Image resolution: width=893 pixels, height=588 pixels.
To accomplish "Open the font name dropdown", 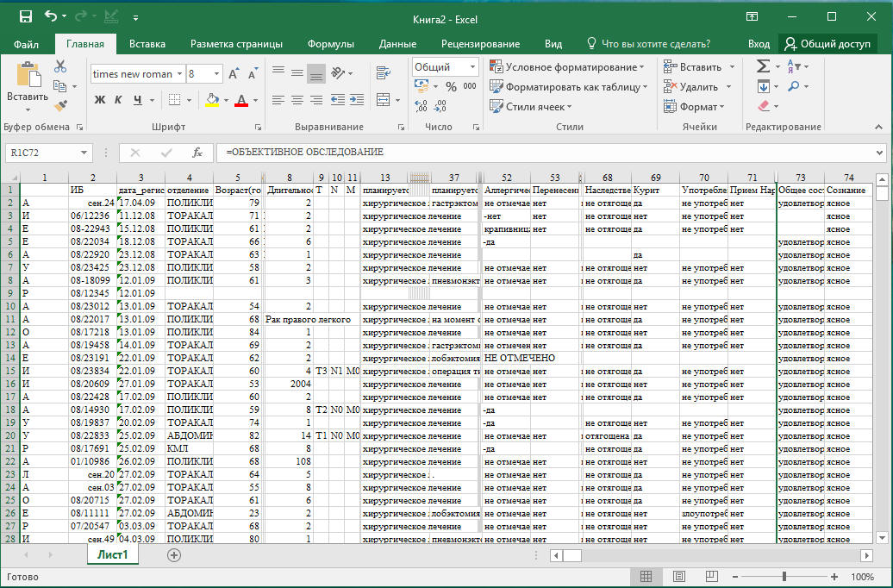I will click(178, 74).
